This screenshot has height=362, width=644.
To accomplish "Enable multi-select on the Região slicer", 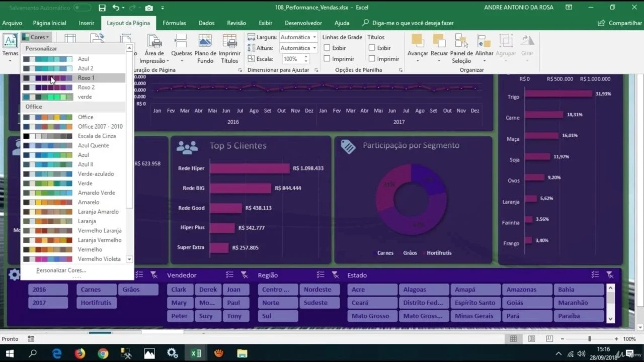I will pos(320,275).
